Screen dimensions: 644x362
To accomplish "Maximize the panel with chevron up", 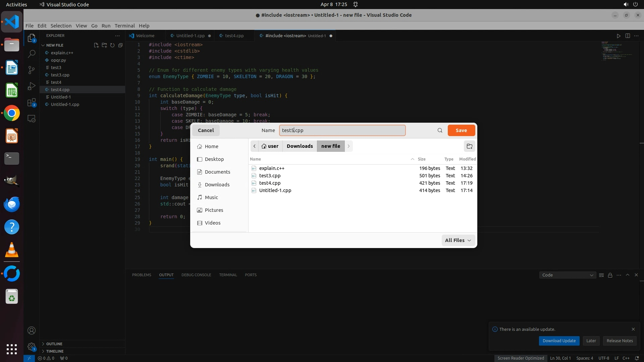I will (628, 275).
